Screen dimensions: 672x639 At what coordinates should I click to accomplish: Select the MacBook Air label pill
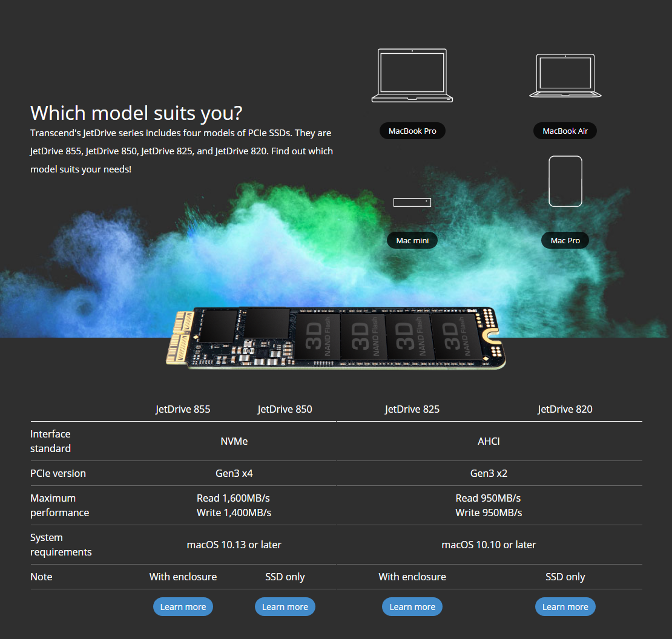pyautogui.click(x=565, y=131)
